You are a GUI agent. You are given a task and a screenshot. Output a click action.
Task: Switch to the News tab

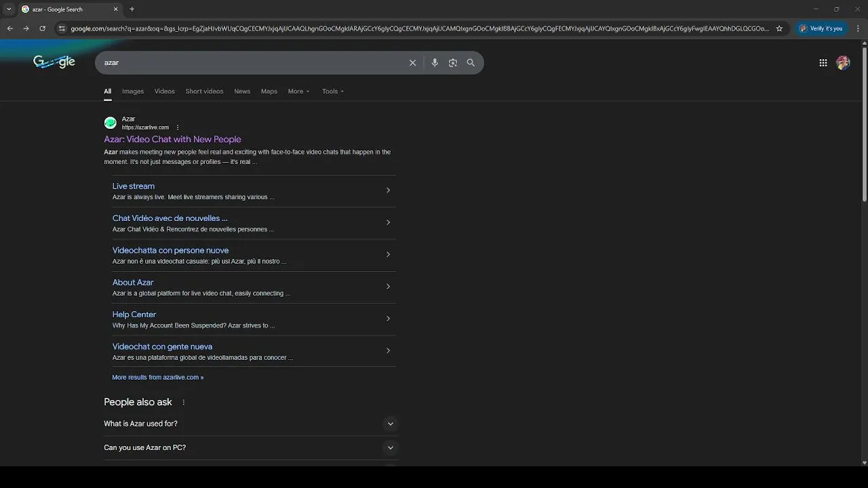pos(242,91)
